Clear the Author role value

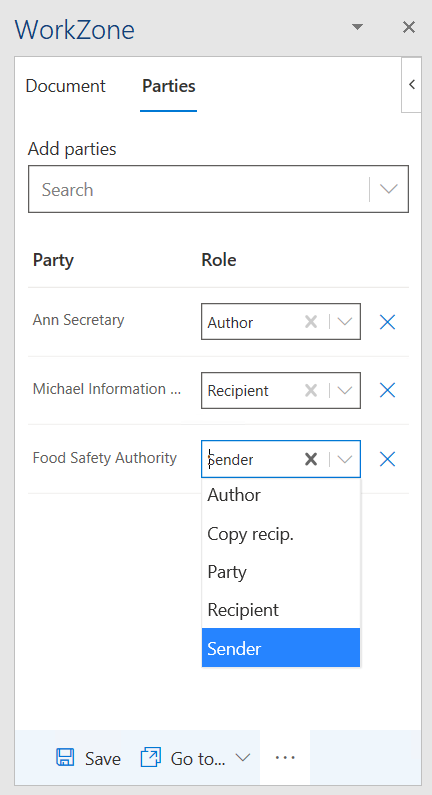click(311, 321)
